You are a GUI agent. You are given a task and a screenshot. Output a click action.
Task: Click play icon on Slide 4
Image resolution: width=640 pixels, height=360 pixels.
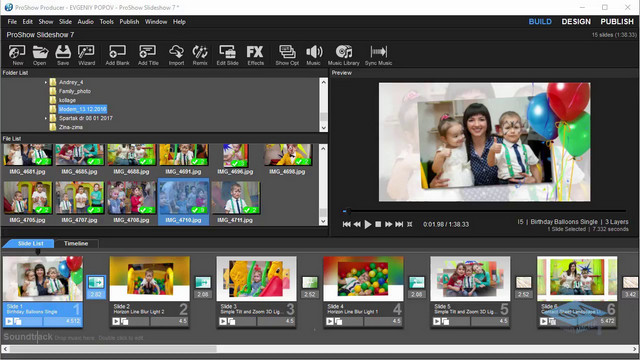330,321
